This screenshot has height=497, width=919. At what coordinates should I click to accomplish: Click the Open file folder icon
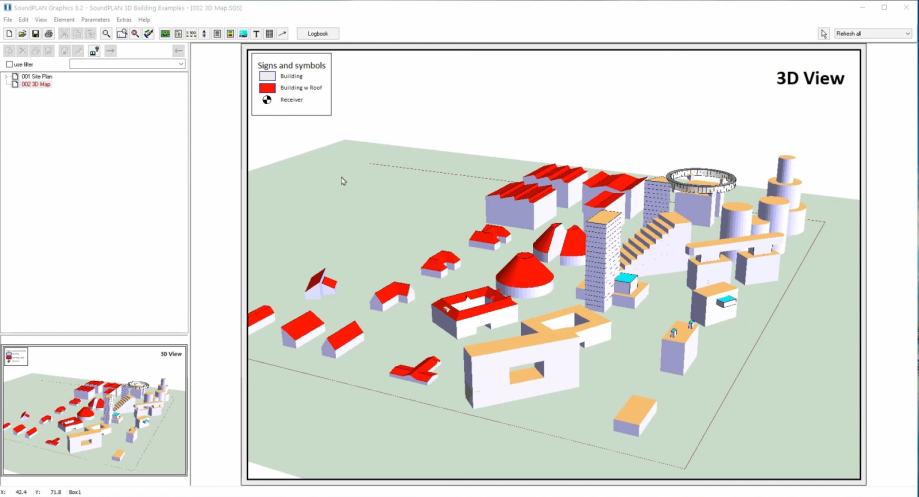point(22,34)
